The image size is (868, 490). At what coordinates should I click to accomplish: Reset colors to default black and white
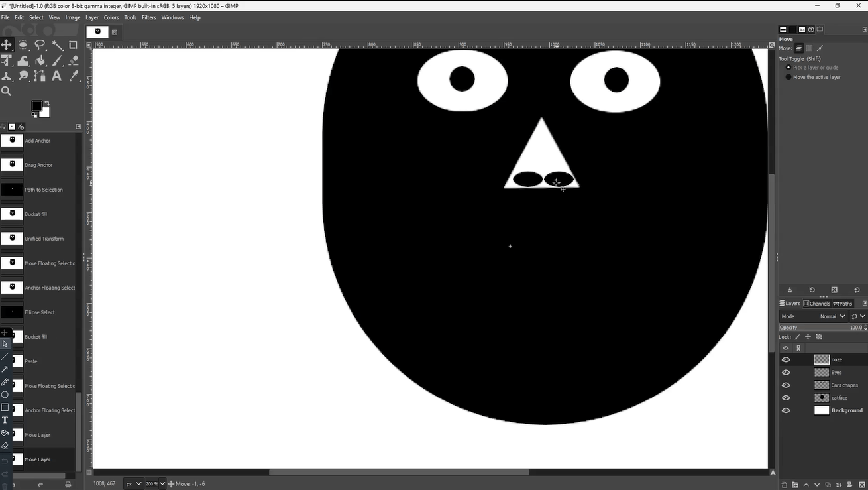[x=34, y=115]
